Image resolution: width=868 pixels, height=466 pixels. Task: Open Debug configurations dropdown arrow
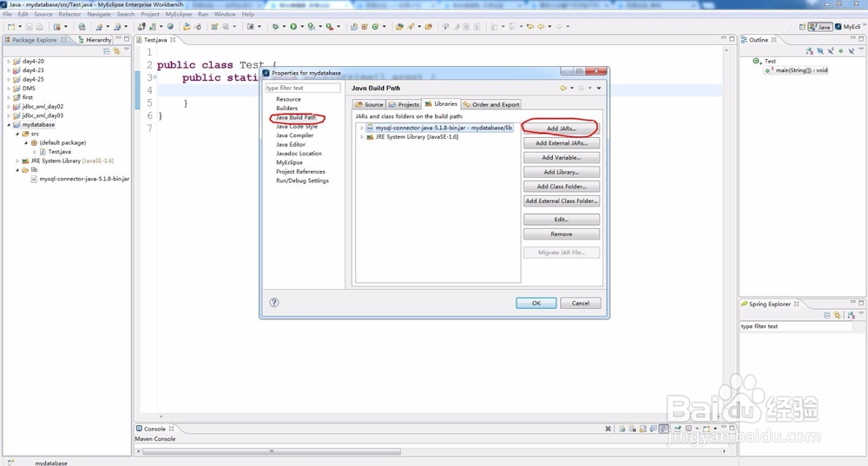tap(284, 27)
